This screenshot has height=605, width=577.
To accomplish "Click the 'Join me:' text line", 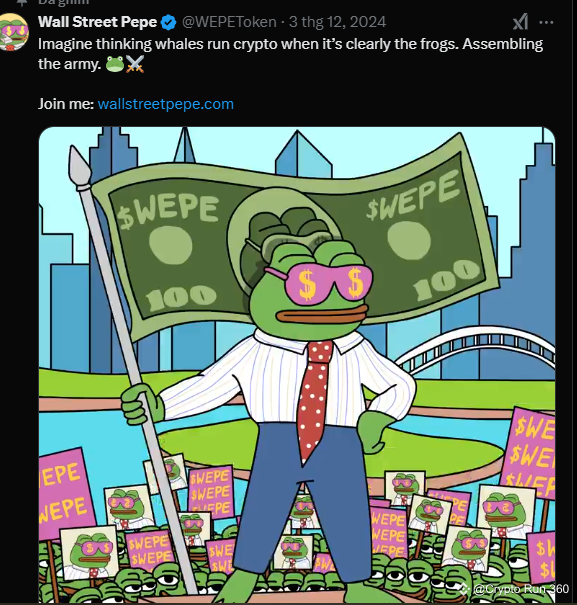I will click(x=66, y=104).
